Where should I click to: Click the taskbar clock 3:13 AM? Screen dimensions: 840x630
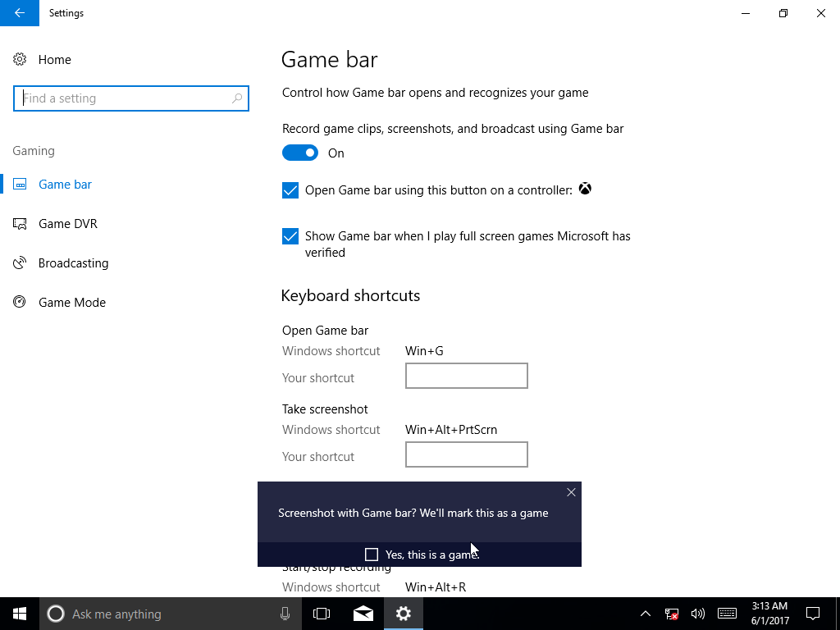click(769, 614)
